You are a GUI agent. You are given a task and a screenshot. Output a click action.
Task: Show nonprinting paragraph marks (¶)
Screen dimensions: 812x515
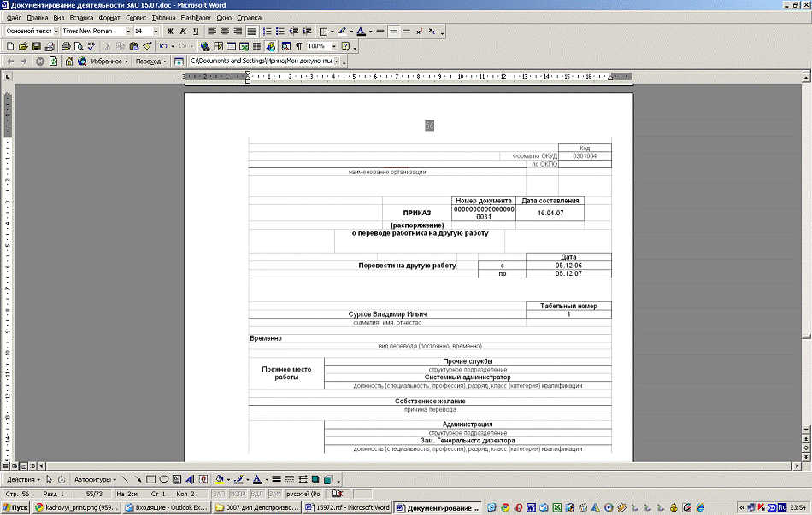click(x=298, y=46)
